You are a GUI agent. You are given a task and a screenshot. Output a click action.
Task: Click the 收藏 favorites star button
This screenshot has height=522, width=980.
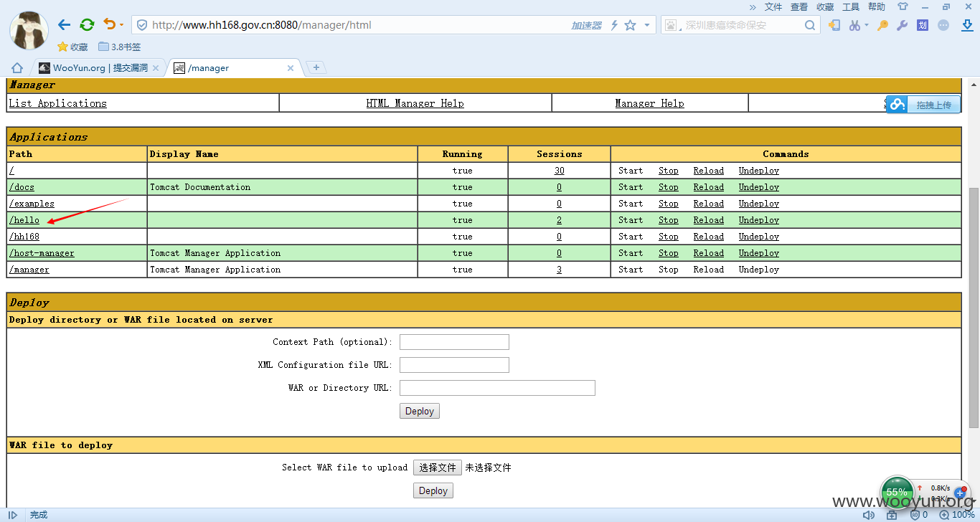click(72, 47)
